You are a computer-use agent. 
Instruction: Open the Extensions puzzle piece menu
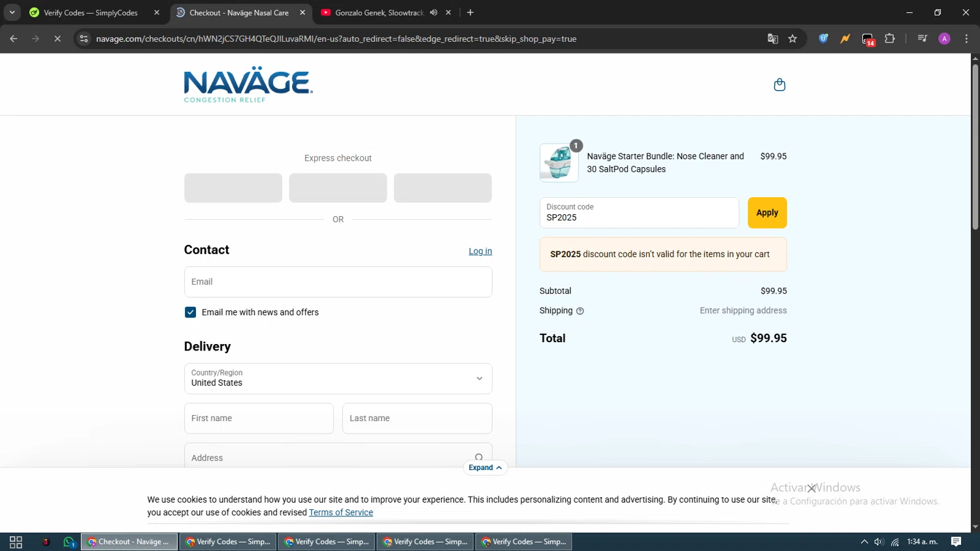tap(890, 39)
